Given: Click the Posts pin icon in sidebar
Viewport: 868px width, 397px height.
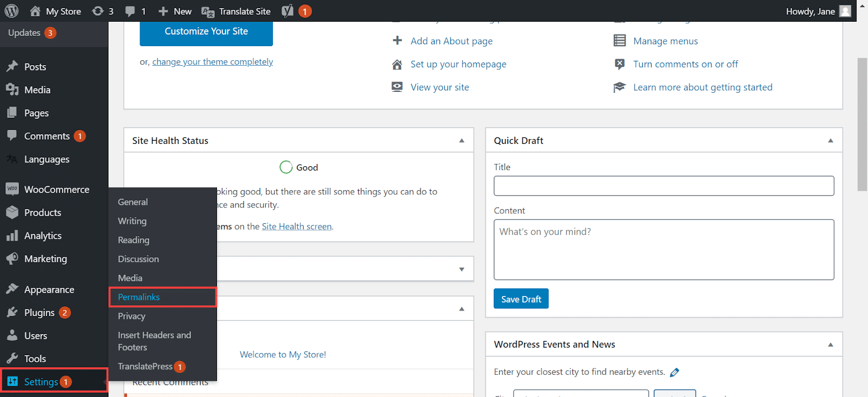Looking at the screenshot, I should 12,66.
